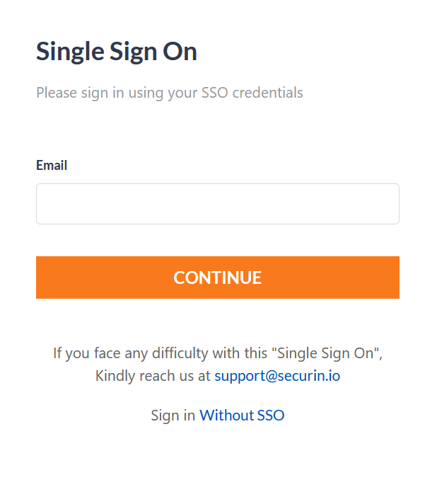This screenshot has width=437, height=504.
Task: Click the "Kindly reach us at" text
Action: click(x=153, y=376)
